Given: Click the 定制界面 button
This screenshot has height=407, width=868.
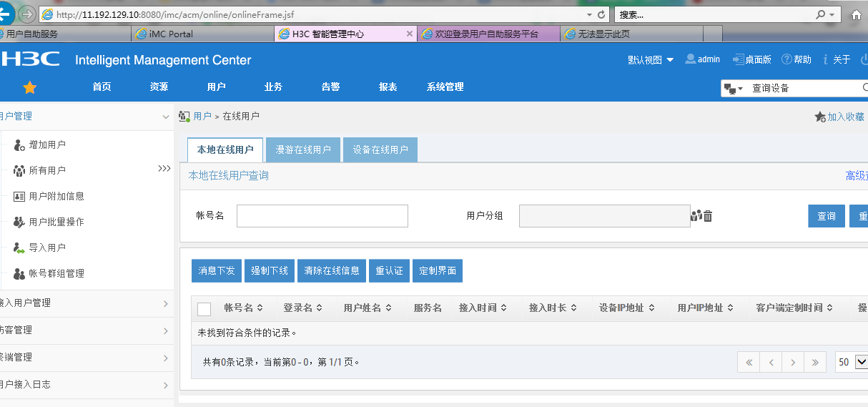Looking at the screenshot, I should (438, 270).
